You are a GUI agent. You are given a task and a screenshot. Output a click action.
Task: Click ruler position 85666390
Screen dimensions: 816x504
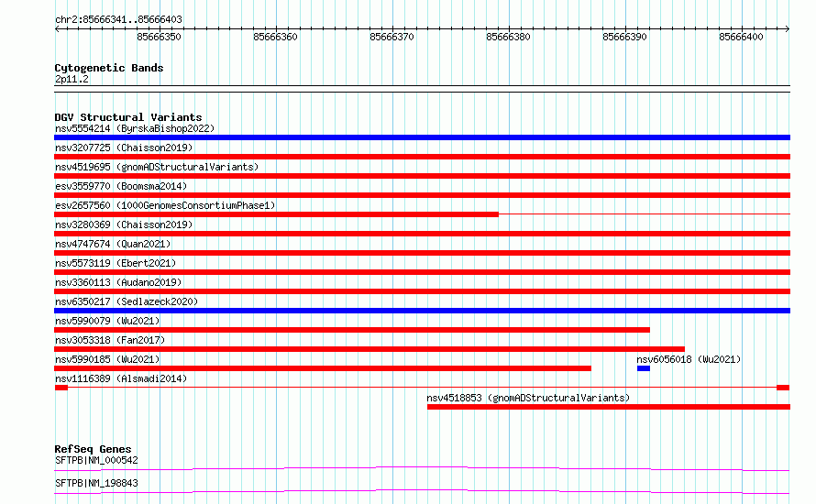(624, 37)
